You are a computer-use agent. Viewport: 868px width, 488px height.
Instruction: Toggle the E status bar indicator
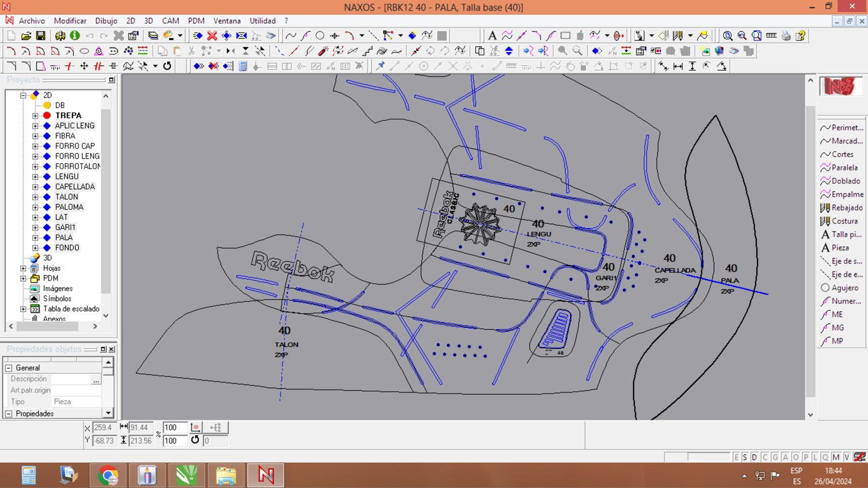click(736, 457)
